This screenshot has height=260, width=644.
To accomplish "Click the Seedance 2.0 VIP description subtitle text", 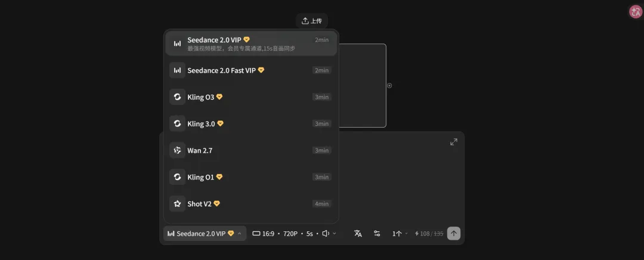I will coord(241,48).
